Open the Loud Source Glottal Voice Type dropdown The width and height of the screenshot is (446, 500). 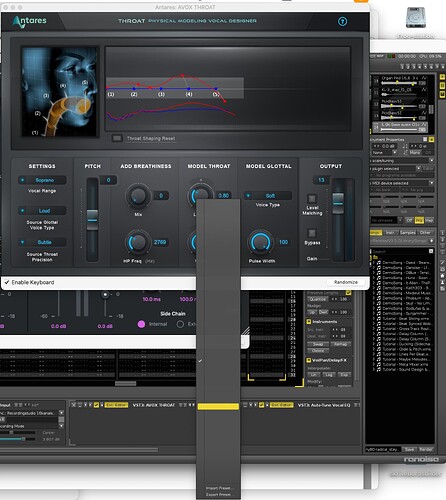point(42,211)
